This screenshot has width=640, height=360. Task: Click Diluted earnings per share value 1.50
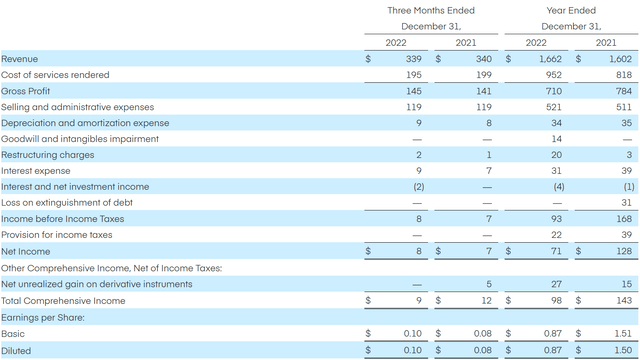[623, 350]
